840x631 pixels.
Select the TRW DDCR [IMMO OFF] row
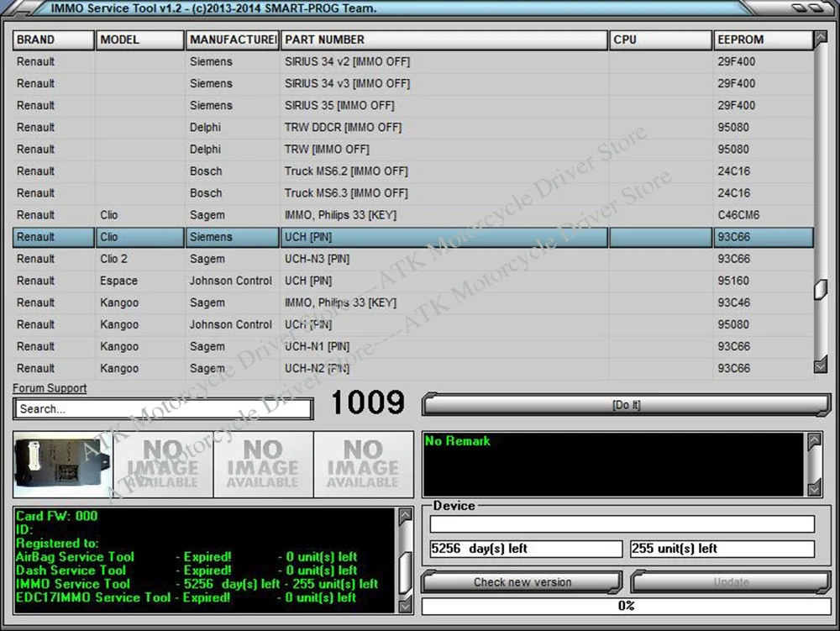click(413, 128)
